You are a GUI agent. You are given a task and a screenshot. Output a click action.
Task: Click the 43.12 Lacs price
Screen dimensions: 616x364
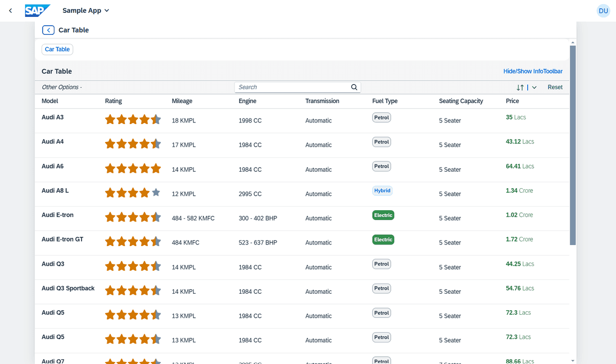point(520,141)
